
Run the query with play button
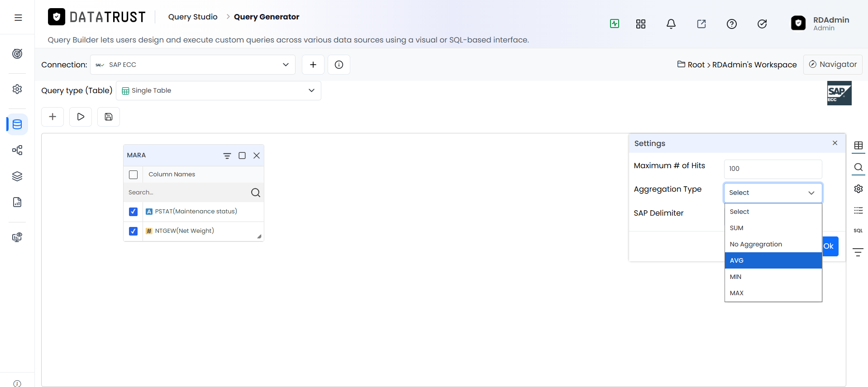point(81,117)
